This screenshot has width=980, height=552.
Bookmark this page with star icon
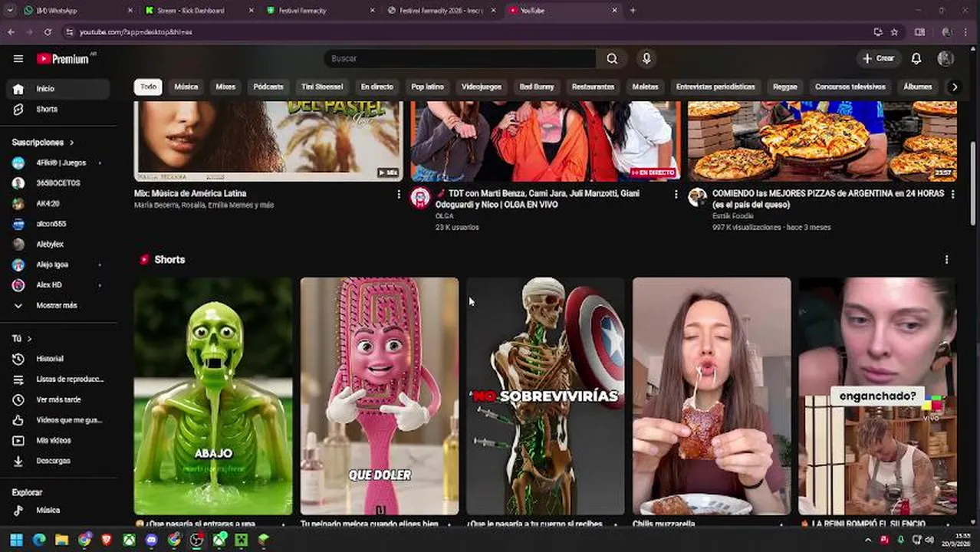(894, 32)
